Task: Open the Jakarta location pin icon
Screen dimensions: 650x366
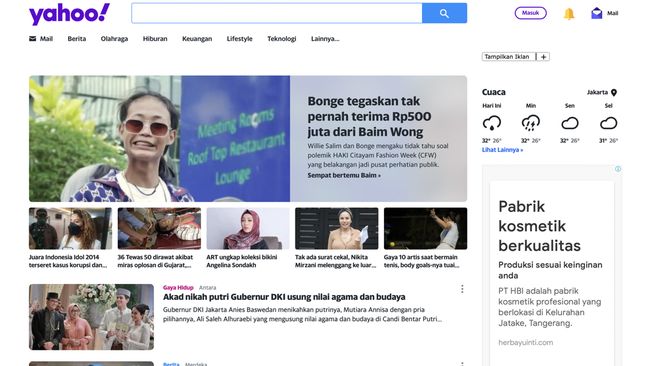Action: pos(614,92)
